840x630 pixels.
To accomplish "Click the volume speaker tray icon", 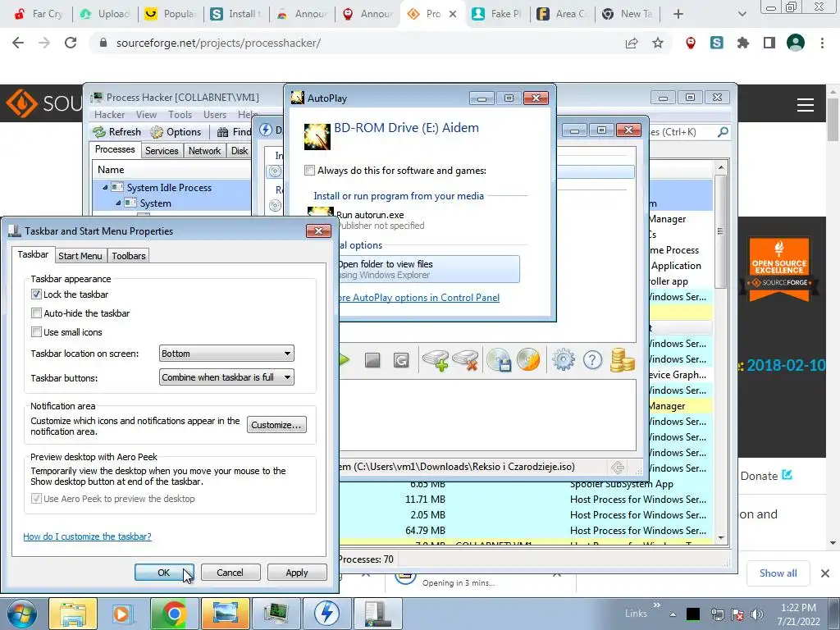I will click(757, 614).
